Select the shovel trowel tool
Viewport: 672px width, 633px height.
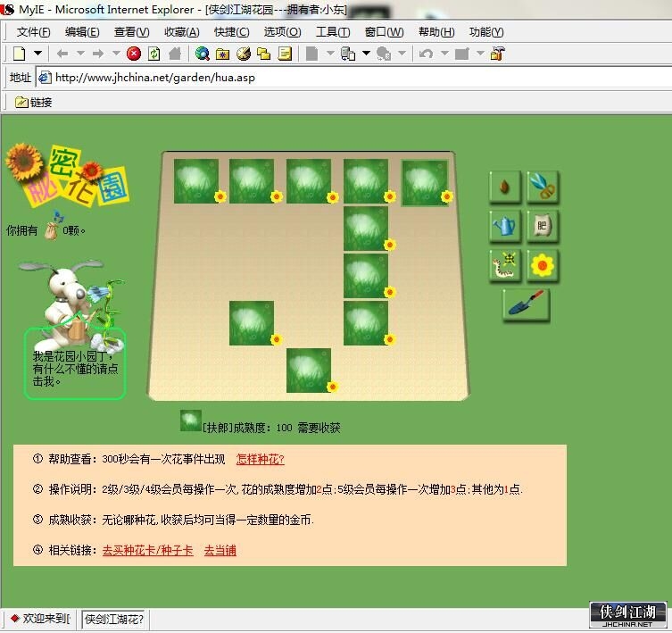point(526,305)
